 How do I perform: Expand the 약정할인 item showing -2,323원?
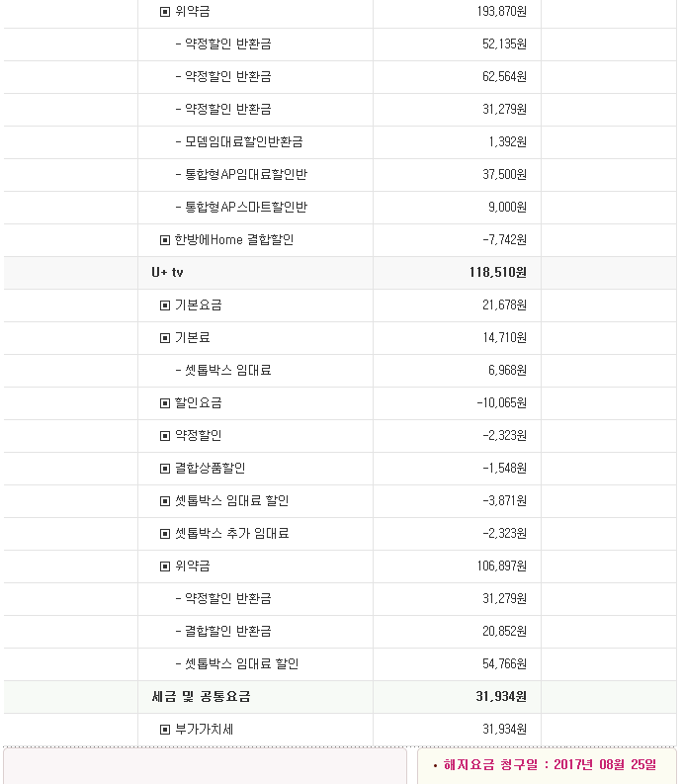(x=165, y=436)
